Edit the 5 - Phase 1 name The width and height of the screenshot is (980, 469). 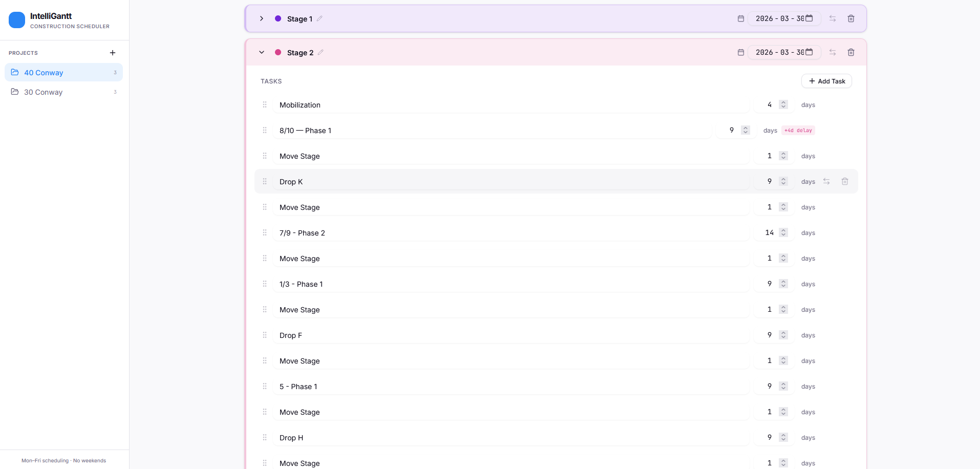pyautogui.click(x=511, y=386)
